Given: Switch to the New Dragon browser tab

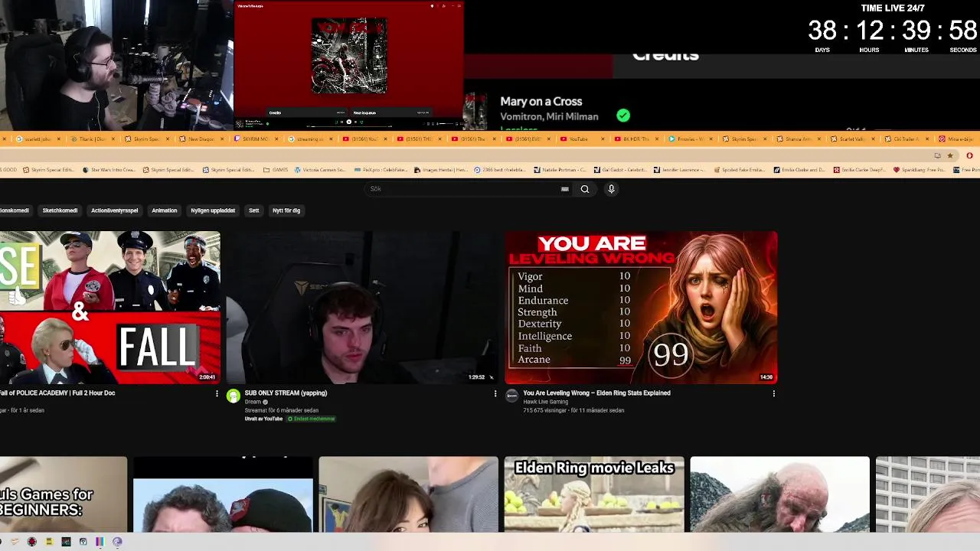Looking at the screenshot, I should tap(201, 139).
